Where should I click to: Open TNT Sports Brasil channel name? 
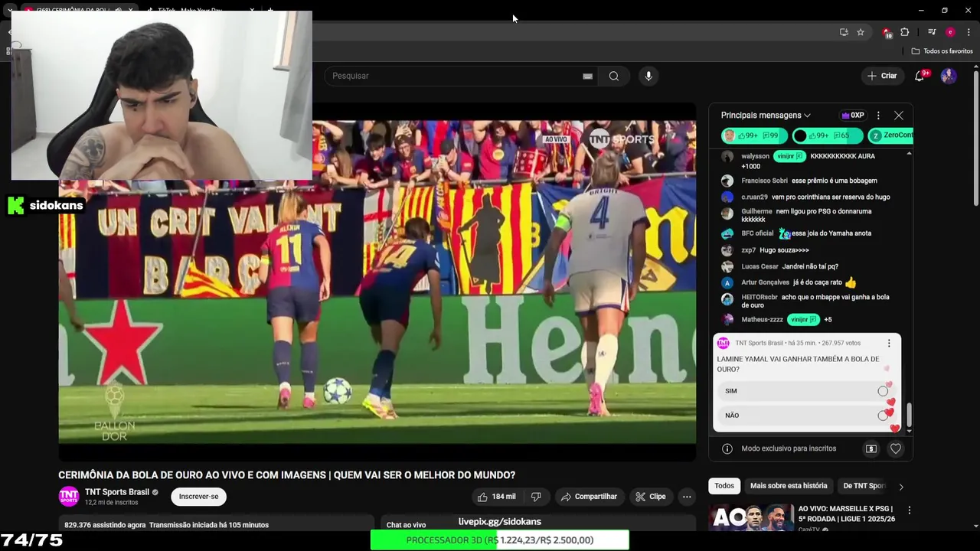click(117, 492)
